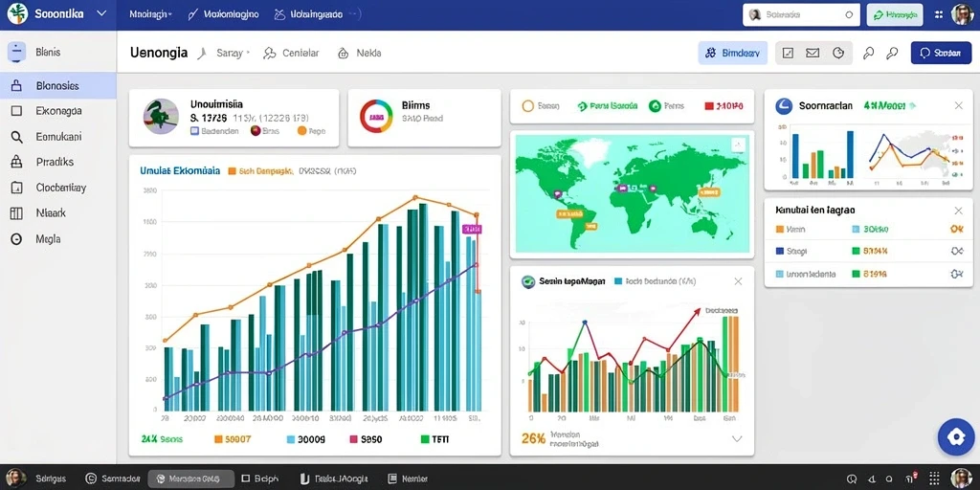980x490 pixels.
Task: Toggle the Seaon radio circle in legend
Action: (527, 106)
